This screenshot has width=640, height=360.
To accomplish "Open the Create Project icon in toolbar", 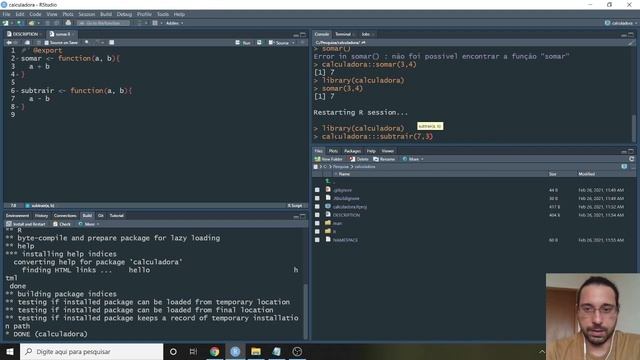I will coord(20,23).
